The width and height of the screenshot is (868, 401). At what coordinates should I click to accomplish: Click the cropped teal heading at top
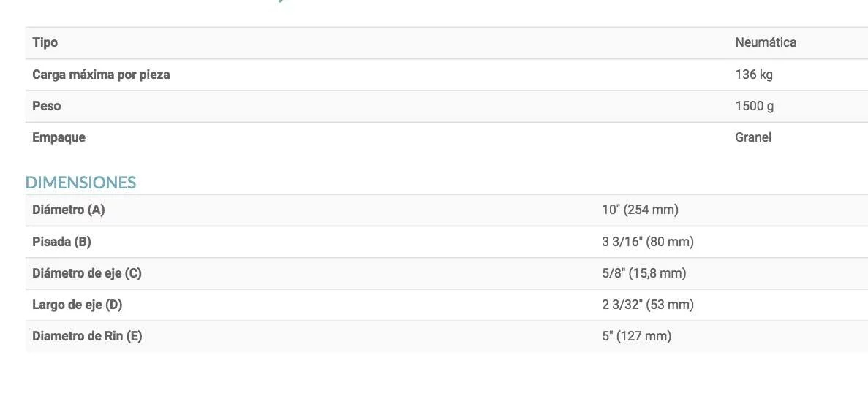pos(282,2)
